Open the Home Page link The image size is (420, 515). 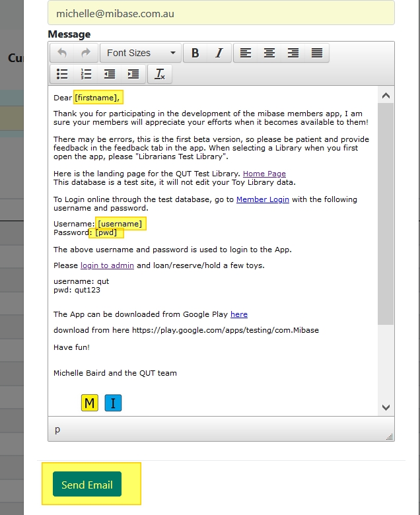(x=264, y=174)
